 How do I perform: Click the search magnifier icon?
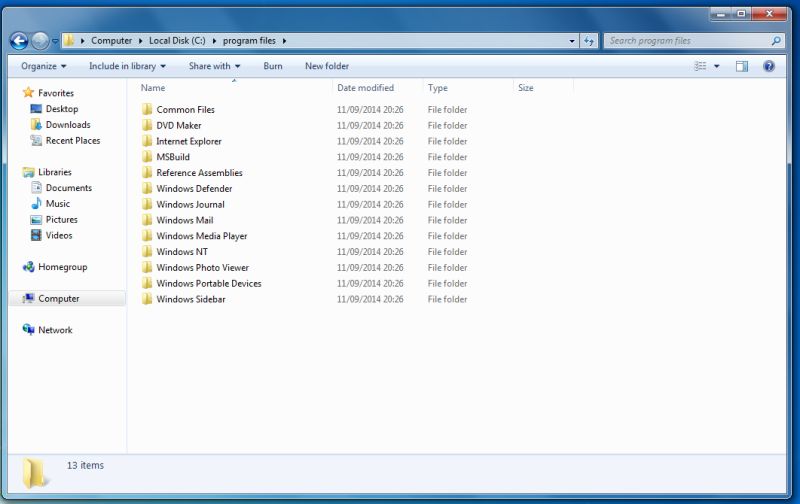pos(776,41)
